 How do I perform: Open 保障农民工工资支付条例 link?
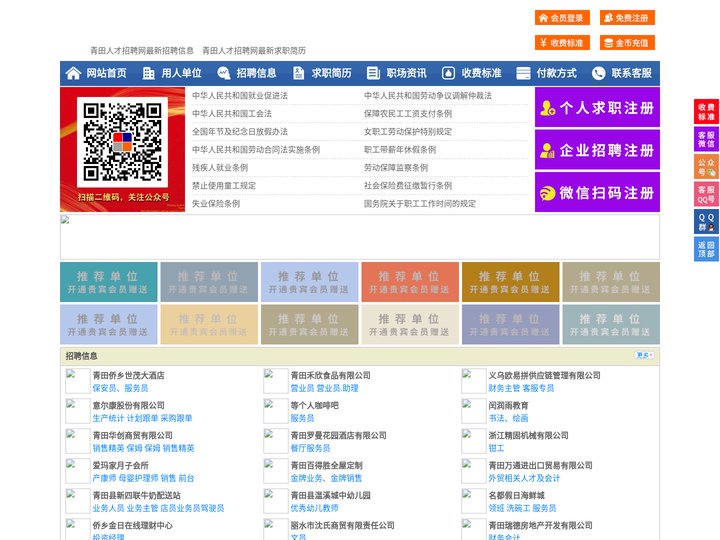click(408, 113)
